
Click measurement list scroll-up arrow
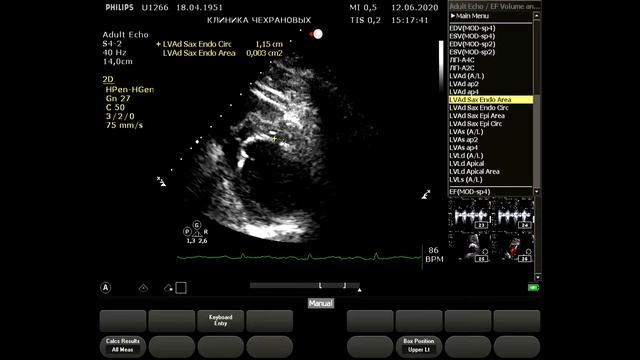[x=537, y=16]
